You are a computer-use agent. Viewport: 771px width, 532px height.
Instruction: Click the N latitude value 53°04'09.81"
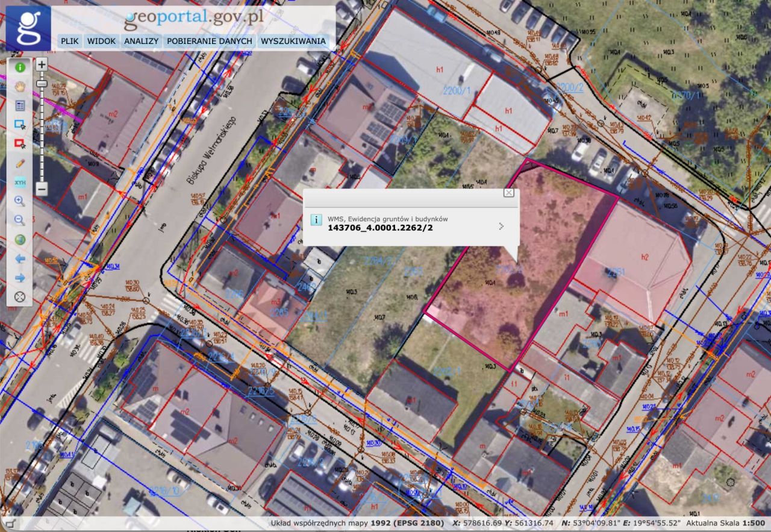[596, 523]
